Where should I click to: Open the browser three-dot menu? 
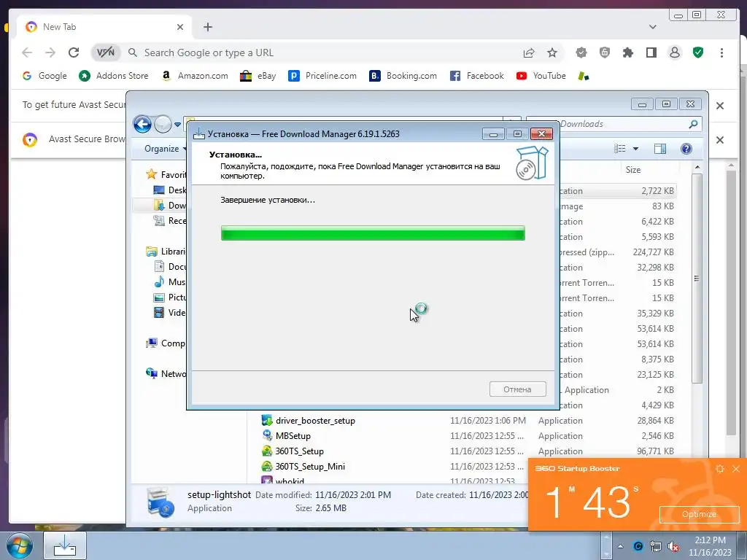pos(721,52)
